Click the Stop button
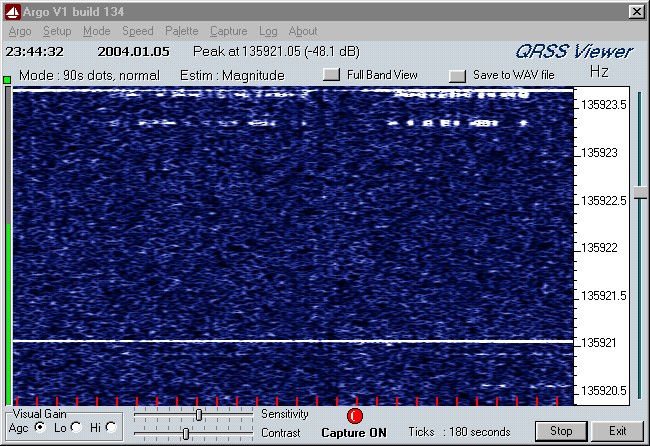 pos(561,431)
